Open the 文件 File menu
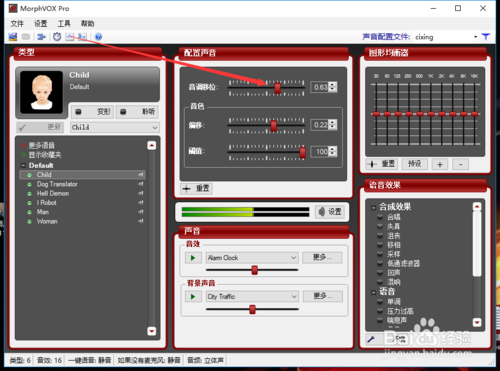Screen dimensions: 500x371 coord(17,23)
